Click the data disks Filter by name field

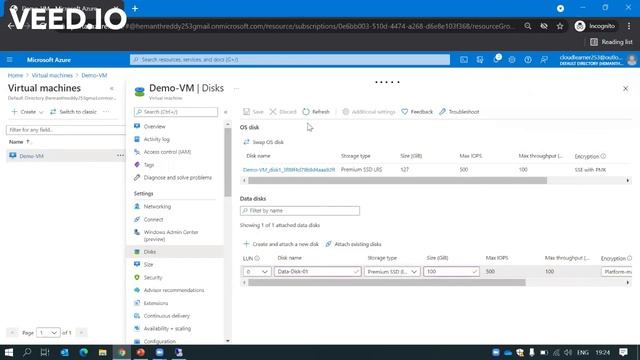click(300, 211)
